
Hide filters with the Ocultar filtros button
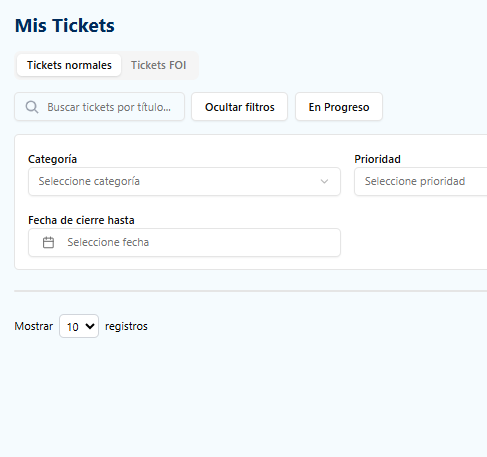click(x=239, y=107)
